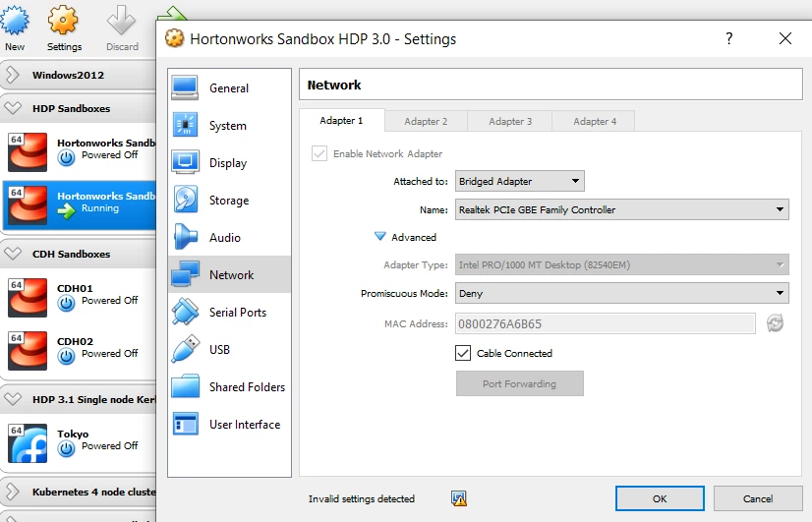Click the New VM toolbar icon
This screenshot has width=812, height=522.
point(15,21)
